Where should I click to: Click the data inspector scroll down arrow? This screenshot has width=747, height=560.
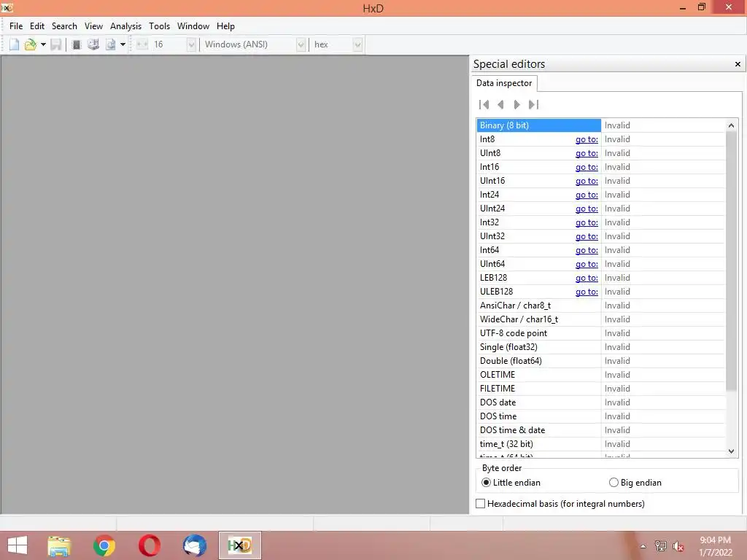click(x=731, y=451)
